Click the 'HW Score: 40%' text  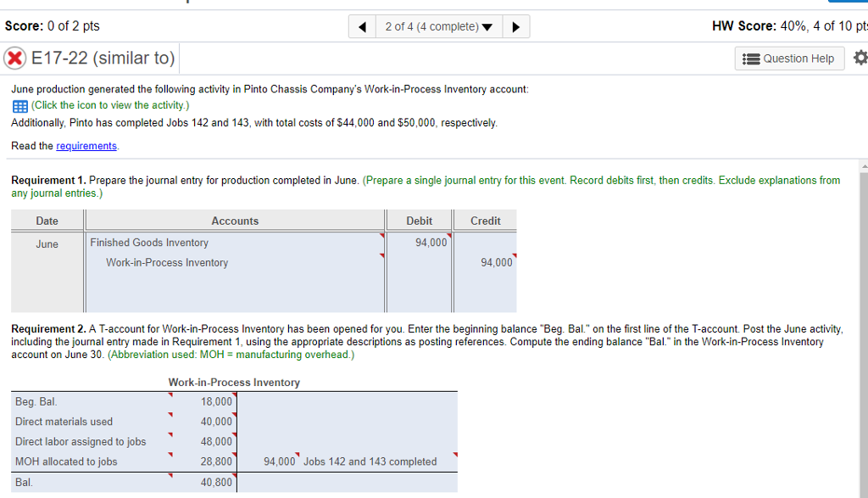[759, 26]
